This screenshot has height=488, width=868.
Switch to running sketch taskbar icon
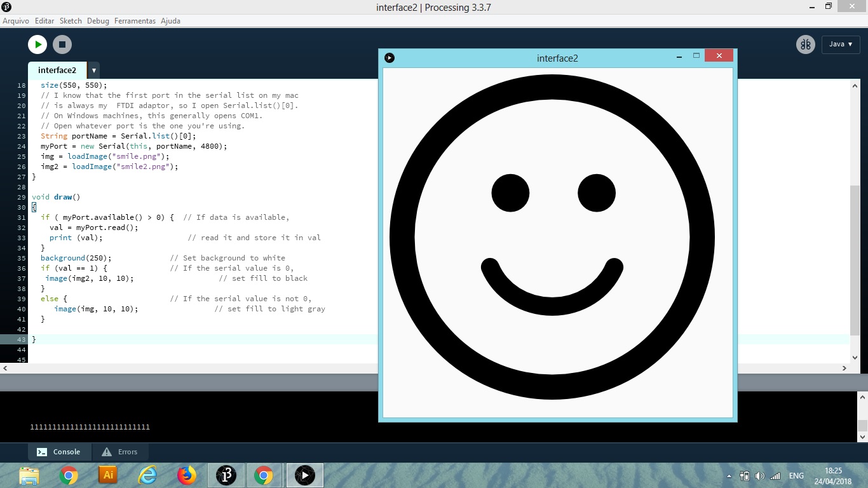(304, 475)
